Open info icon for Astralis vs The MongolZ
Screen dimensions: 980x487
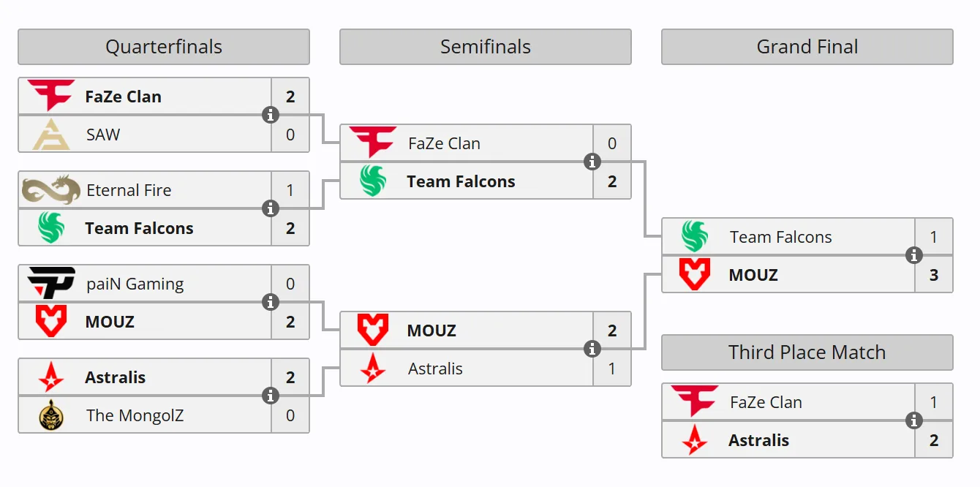click(271, 396)
